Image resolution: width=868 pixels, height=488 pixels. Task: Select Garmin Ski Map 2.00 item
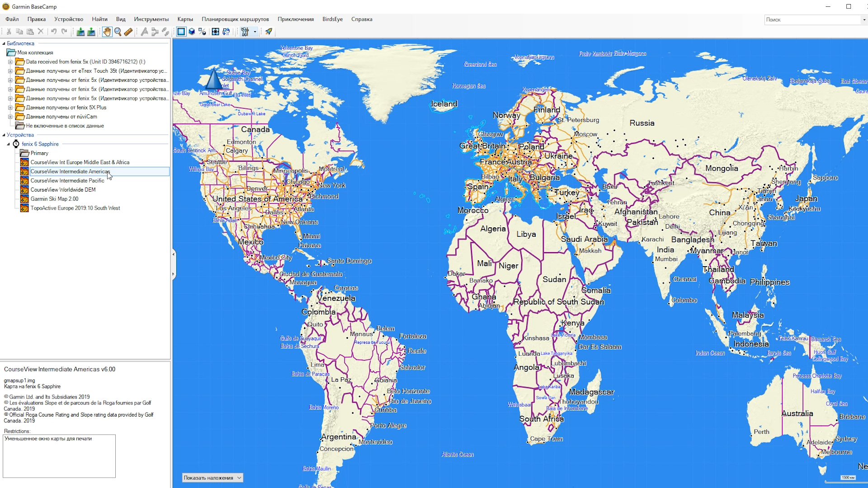pos(54,199)
